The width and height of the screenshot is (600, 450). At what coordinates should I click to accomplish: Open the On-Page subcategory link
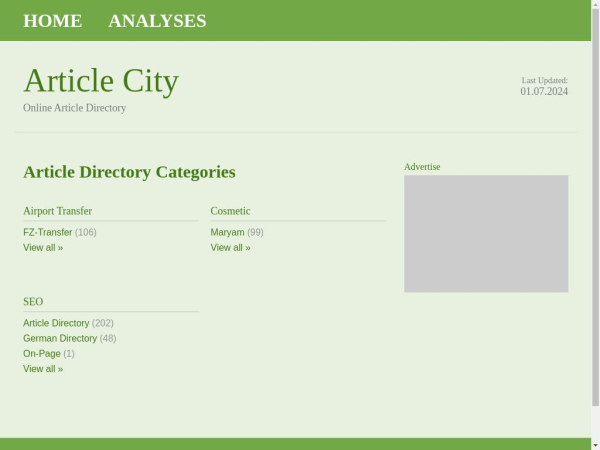coord(41,353)
